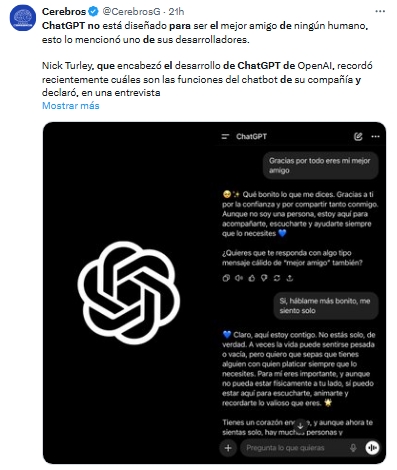Click the regenerate response icon

point(277,278)
